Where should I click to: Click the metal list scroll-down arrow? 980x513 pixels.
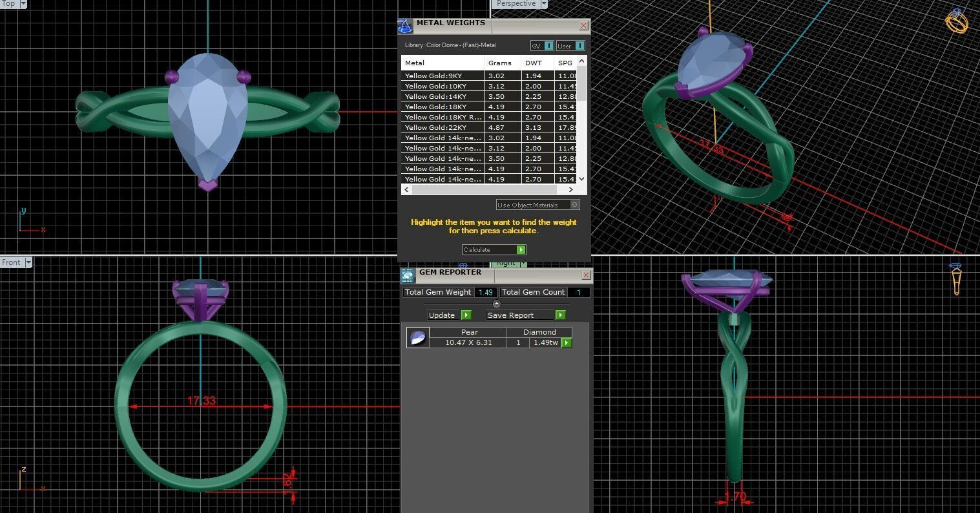click(x=581, y=179)
